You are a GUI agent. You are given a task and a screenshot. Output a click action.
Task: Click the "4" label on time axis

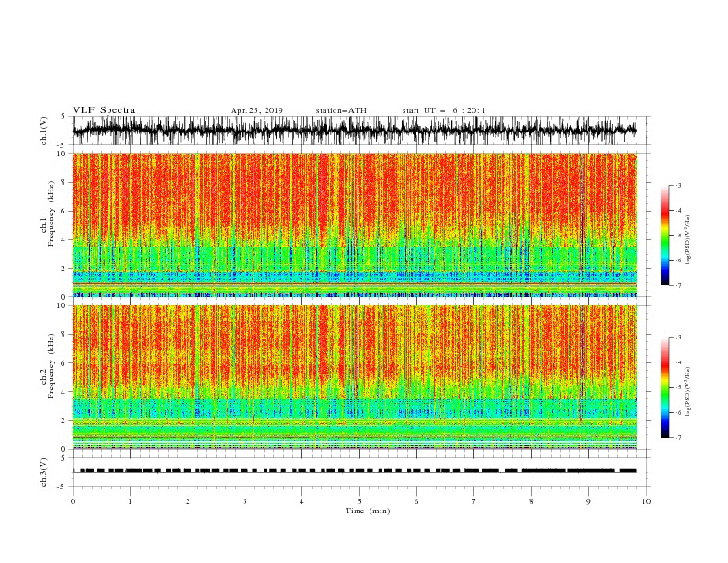tap(302, 501)
